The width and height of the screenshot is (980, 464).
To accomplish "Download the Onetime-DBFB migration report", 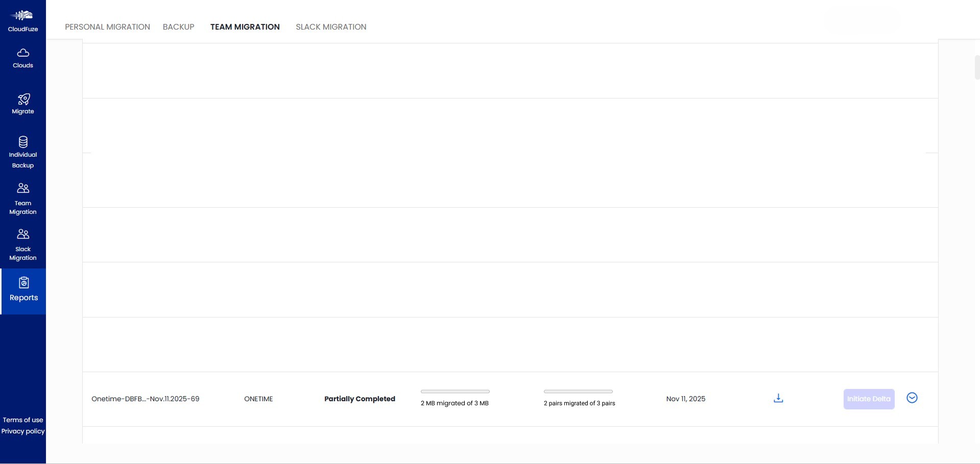I will tap(777, 398).
